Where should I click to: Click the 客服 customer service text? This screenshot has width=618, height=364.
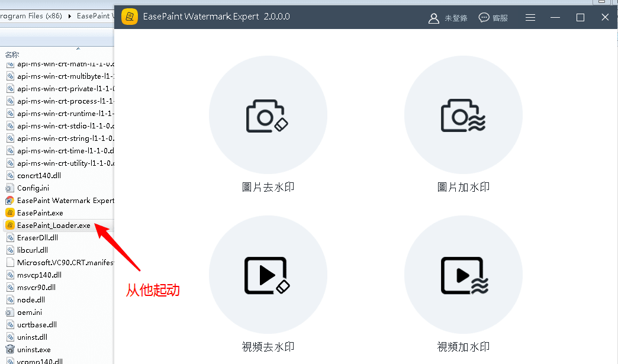pyautogui.click(x=500, y=18)
